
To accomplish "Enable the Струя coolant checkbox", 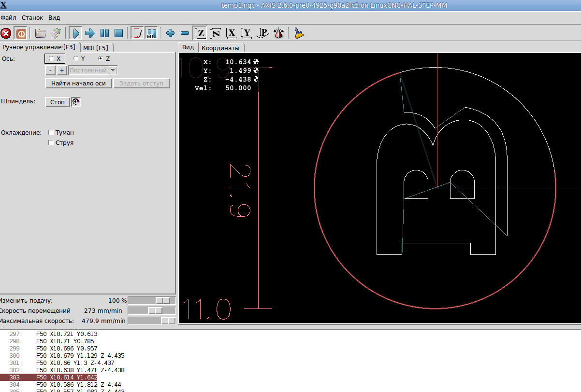I will pyautogui.click(x=51, y=143).
